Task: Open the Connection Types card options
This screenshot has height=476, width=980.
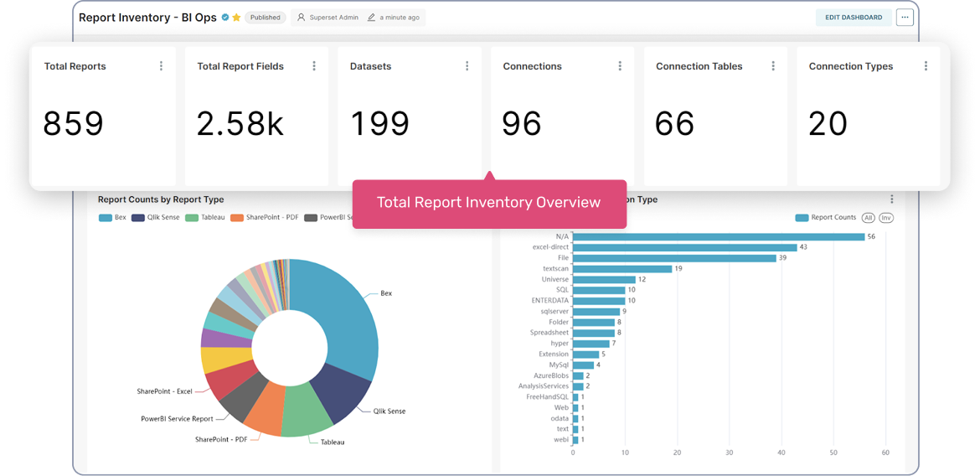Action: click(926, 66)
